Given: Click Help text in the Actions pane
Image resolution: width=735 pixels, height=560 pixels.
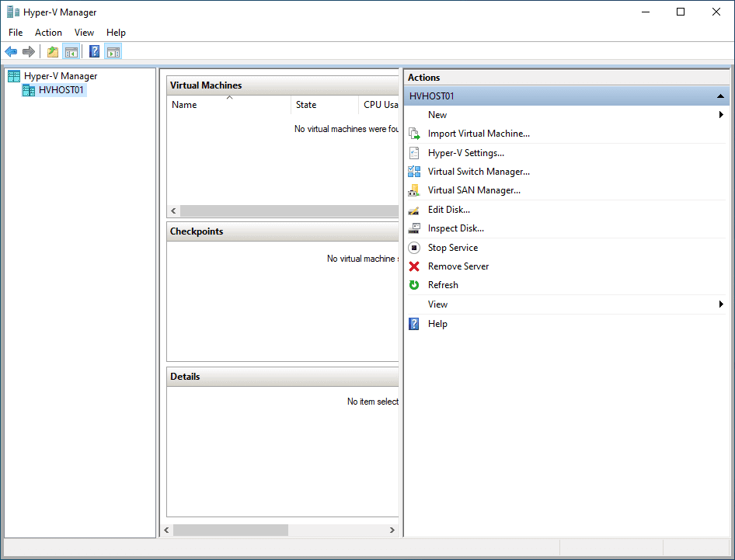Looking at the screenshot, I should (x=437, y=324).
